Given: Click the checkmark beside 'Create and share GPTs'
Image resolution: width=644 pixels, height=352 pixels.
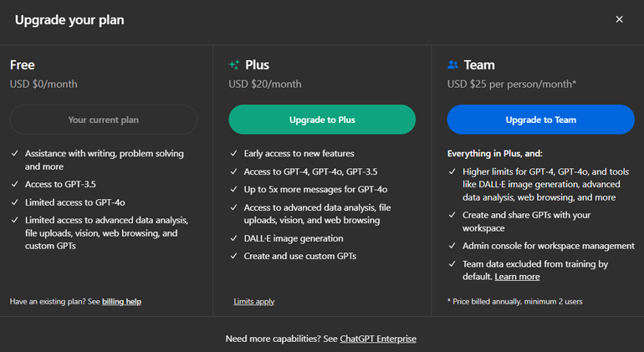Looking at the screenshot, I should [x=452, y=216].
